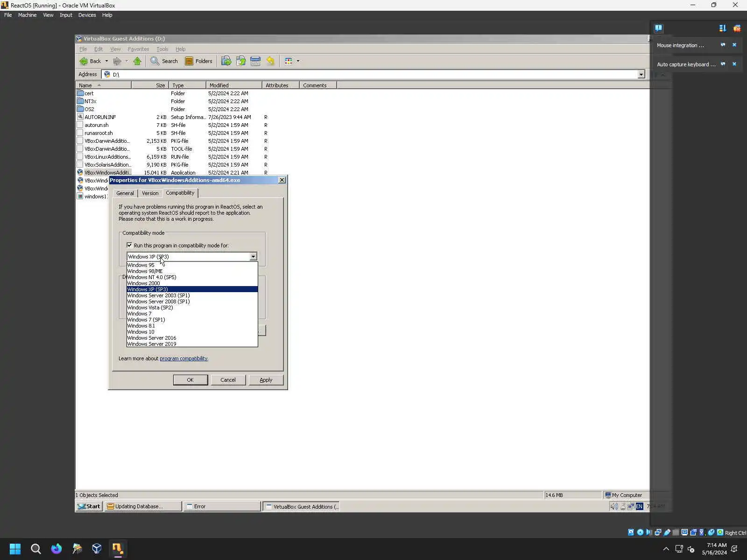Click the Apply button

(x=266, y=380)
